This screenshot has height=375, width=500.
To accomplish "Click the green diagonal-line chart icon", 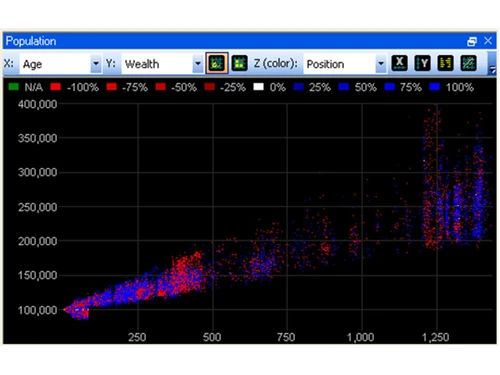I will coord(468,63).
